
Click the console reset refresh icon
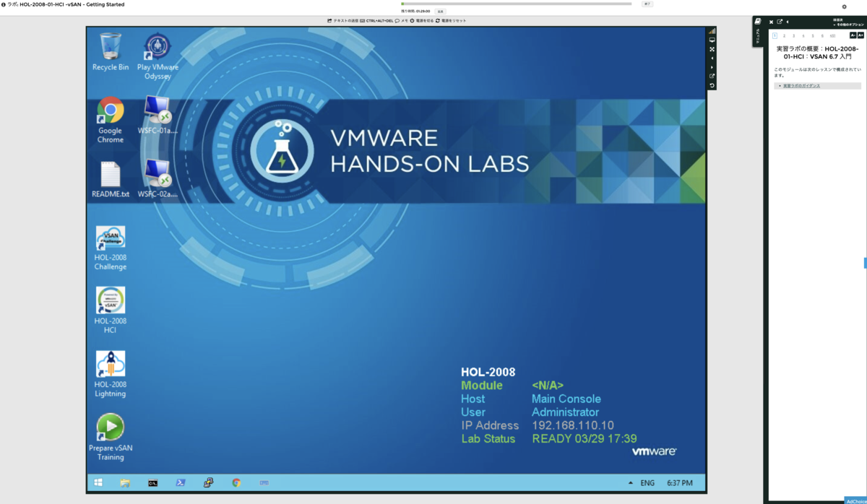coord(712,85)
